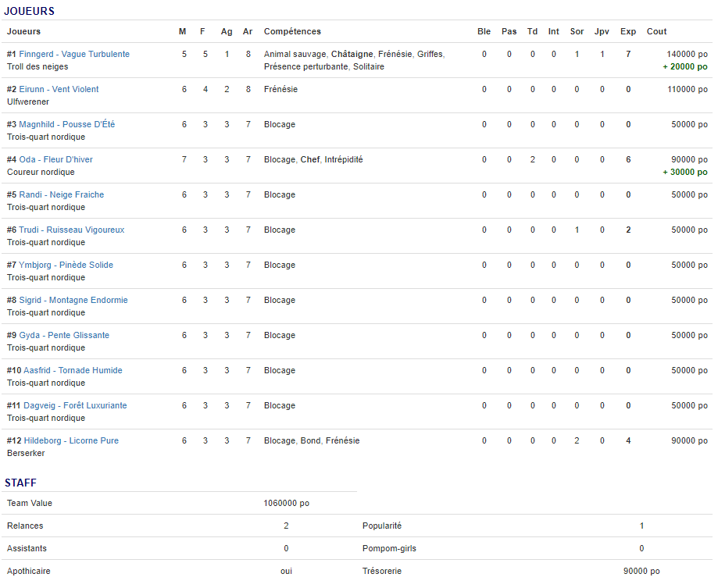Click the Compétences column header

292,32
